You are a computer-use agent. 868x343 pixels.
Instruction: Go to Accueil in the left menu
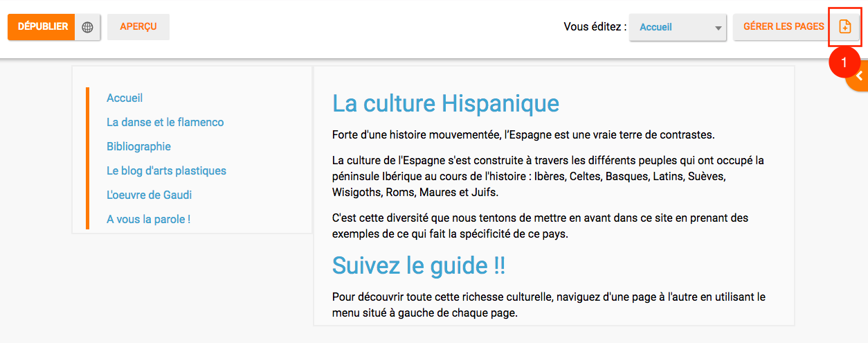coord(125,98)
